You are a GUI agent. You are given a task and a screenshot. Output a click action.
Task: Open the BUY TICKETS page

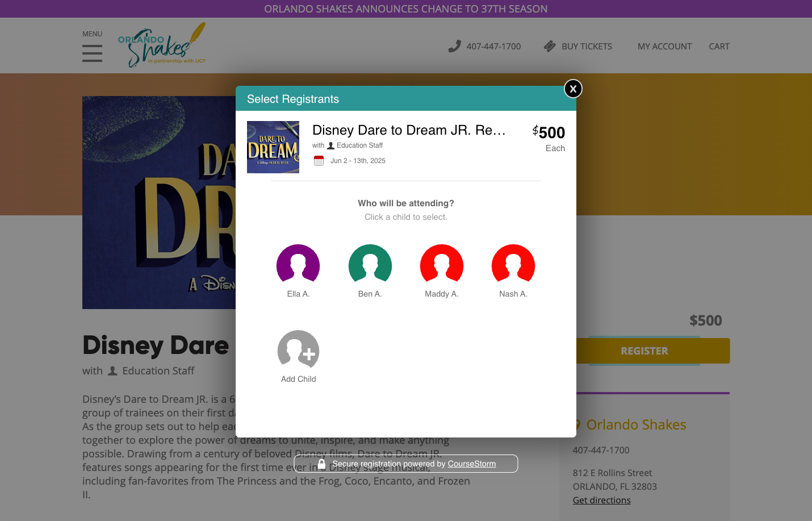click(587, 47)
